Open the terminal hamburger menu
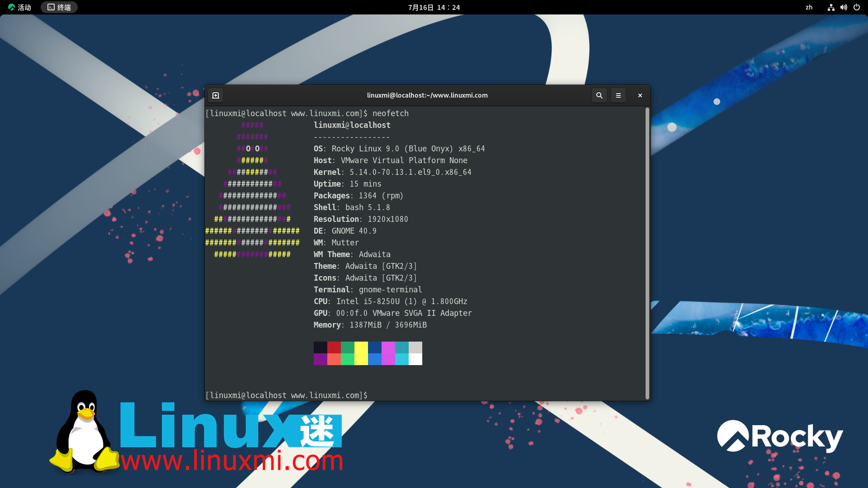Image resolution: width=868 pixels, height=488 pixels. pyautogui.click(x=618, y=95)
